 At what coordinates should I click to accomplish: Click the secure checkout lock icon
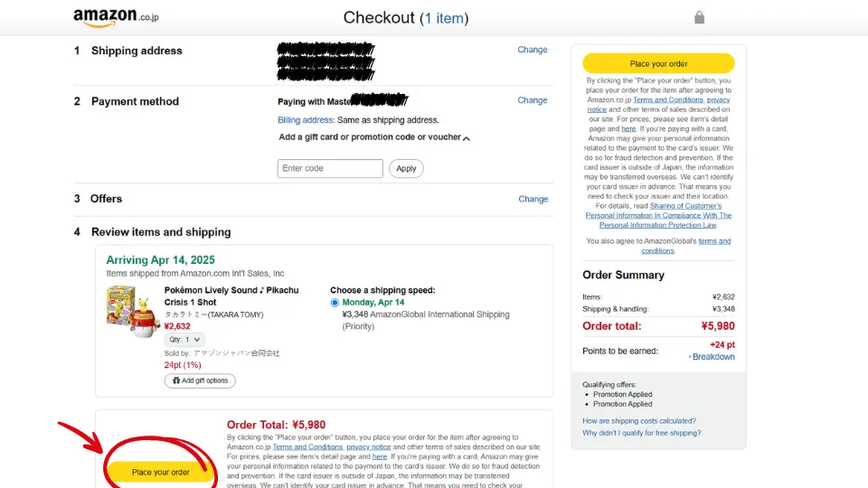[x=699, y=17]
